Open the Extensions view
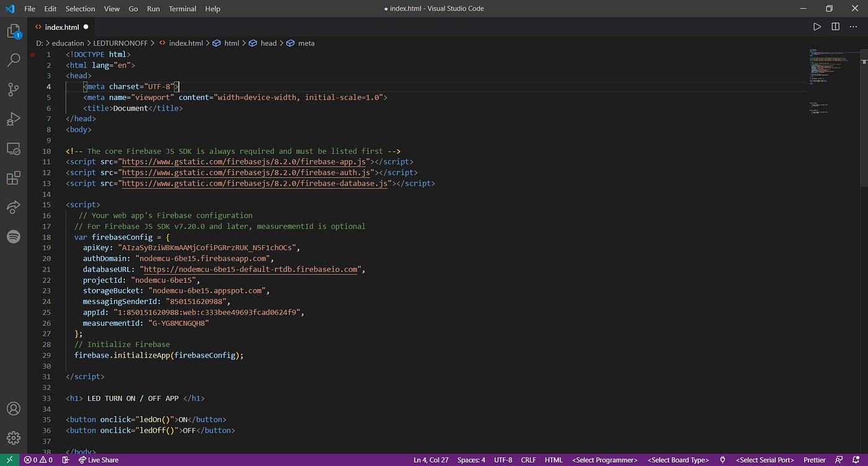Viewport: 868px width, 466px height. [x=14, y=178]
